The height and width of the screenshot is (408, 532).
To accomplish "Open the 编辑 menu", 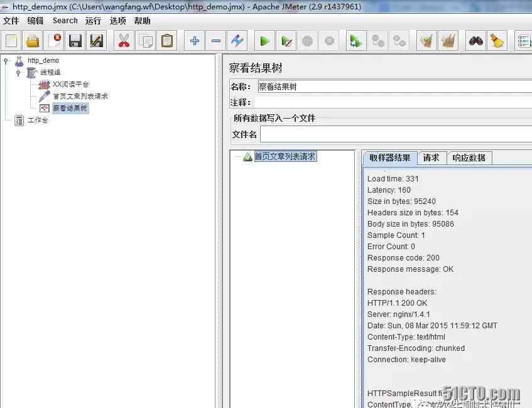I will click(35, 21).
